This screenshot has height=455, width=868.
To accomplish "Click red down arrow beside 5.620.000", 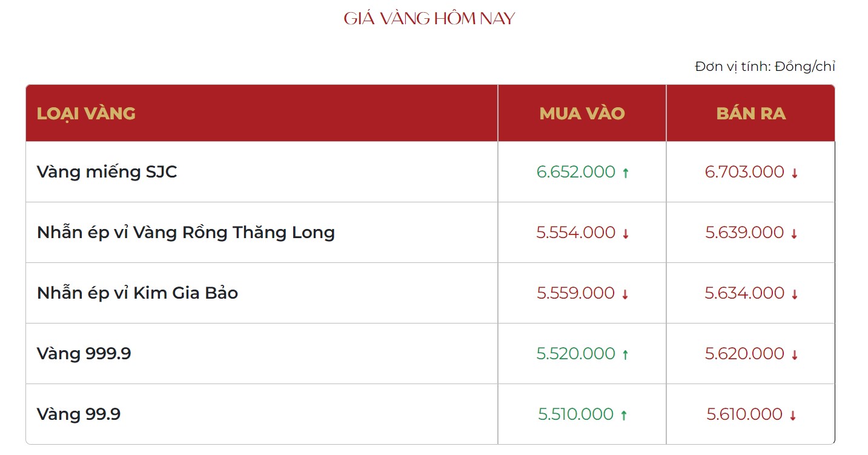I will click(x=795, y=355).
